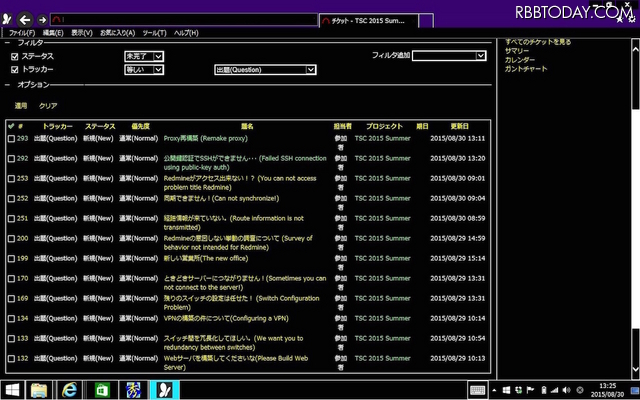Click the 適用 apply link

click(21, 106)
